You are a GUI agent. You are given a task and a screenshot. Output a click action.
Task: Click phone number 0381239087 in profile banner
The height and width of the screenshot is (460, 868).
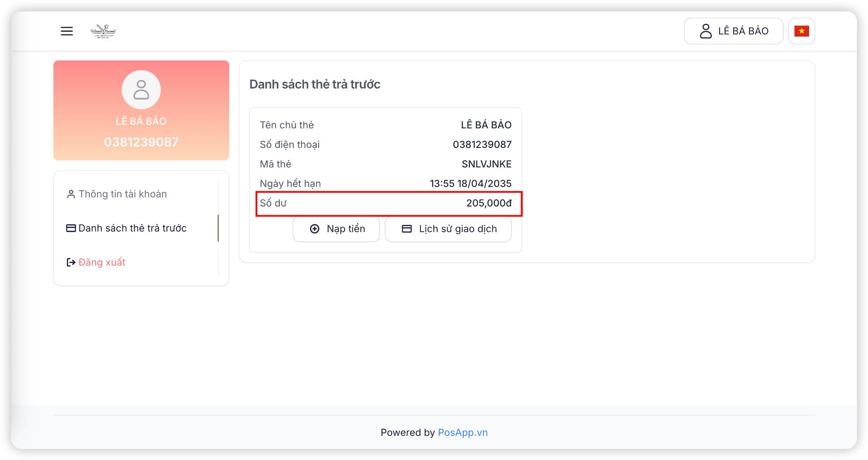pyautogui.click(x=141, y=142)
